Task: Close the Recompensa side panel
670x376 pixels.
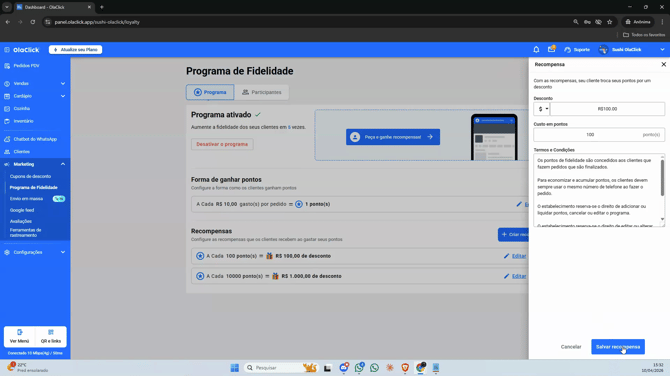Action: pos(664,64)
